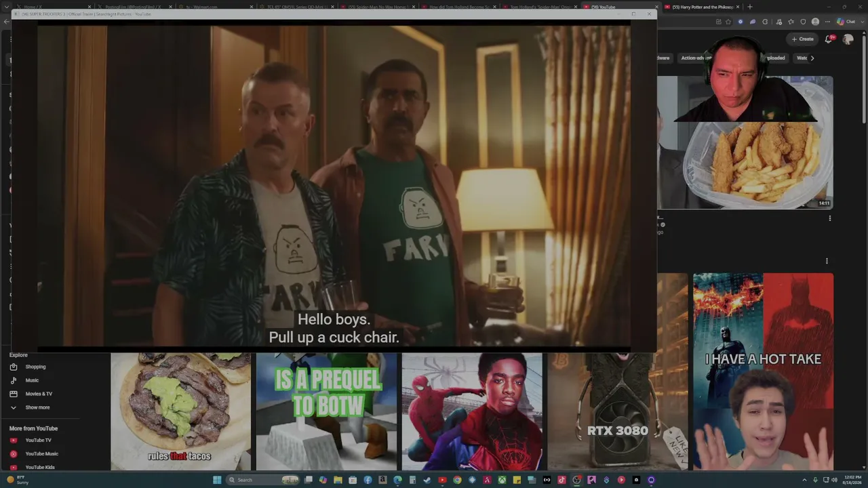
Task: Open the Windows Start menu
Action: (217, 480)
